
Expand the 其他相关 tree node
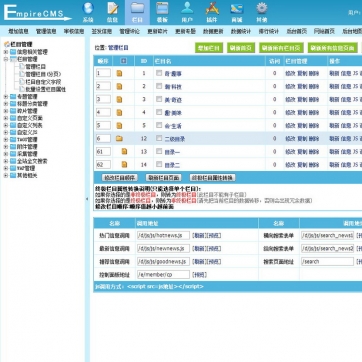6,175
